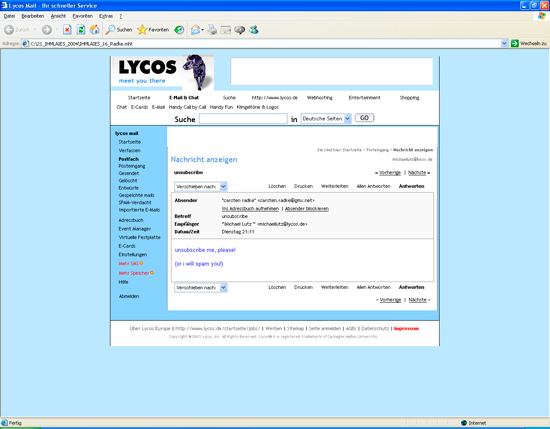The image size is (550, 429).
Task: Click the Entertainment navigation tab
Action: (364, 98)
